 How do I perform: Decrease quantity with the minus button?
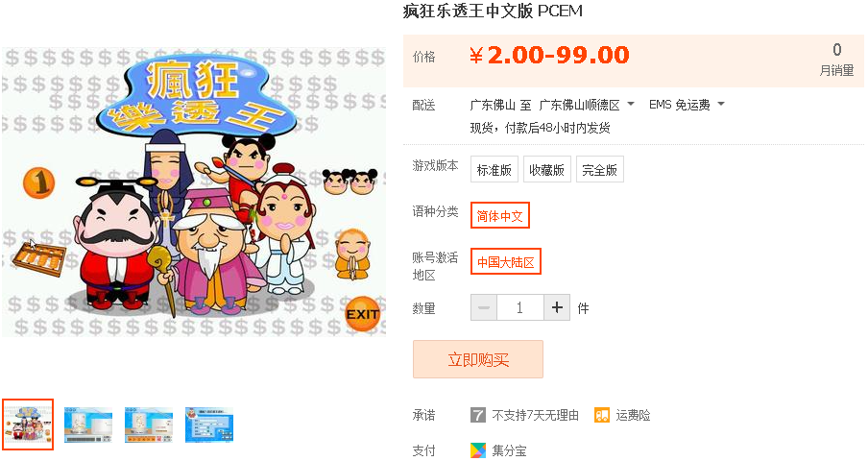[x=484, y=307]
